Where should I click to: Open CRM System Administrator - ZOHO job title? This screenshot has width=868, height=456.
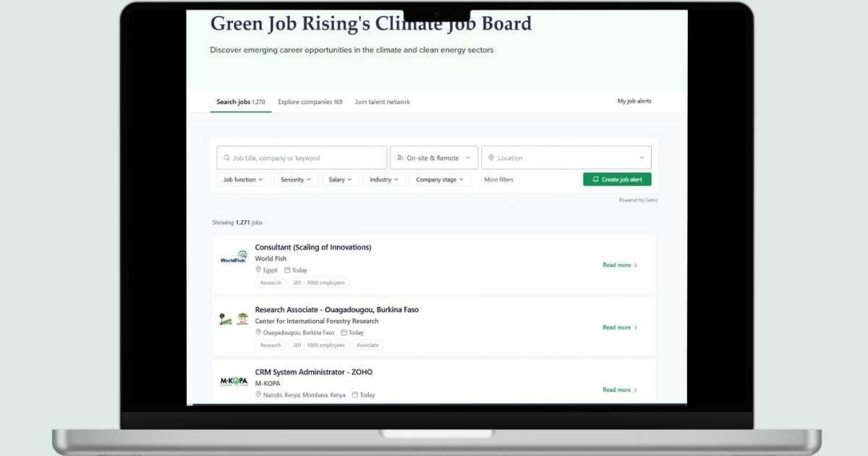tap(314, 372)
